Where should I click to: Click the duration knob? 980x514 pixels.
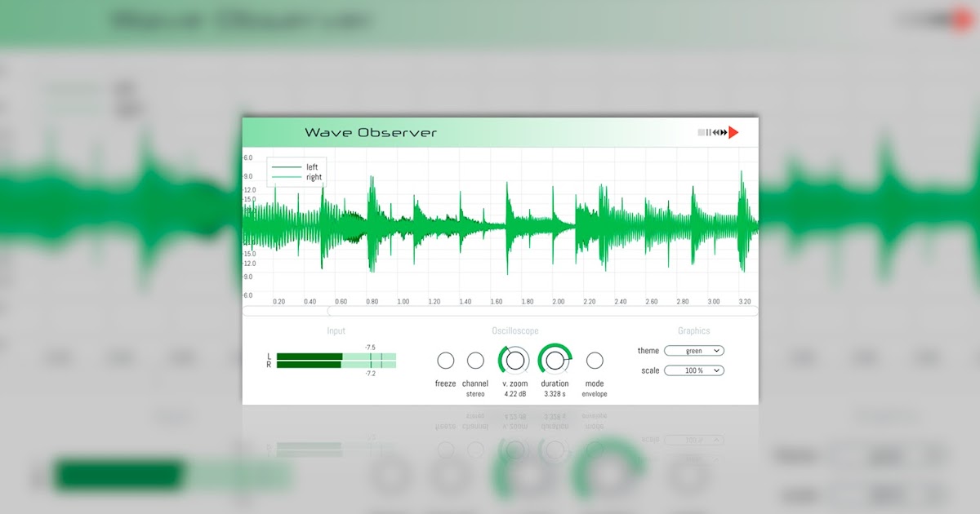[x=555, y=359]
